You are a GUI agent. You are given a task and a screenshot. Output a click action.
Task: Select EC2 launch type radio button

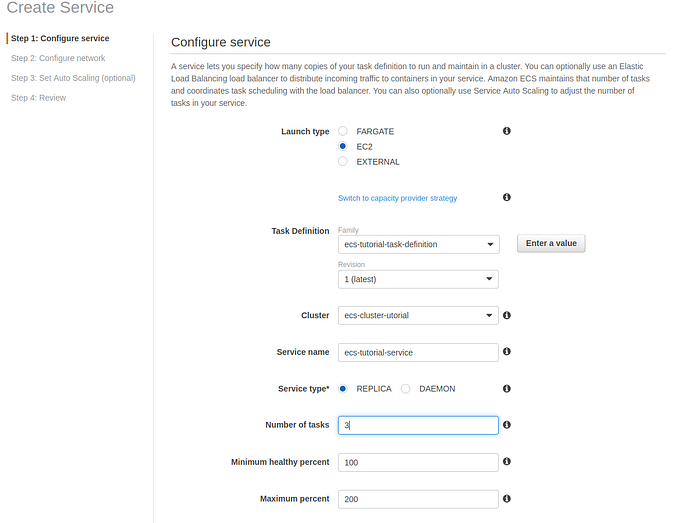coord(342,146)
